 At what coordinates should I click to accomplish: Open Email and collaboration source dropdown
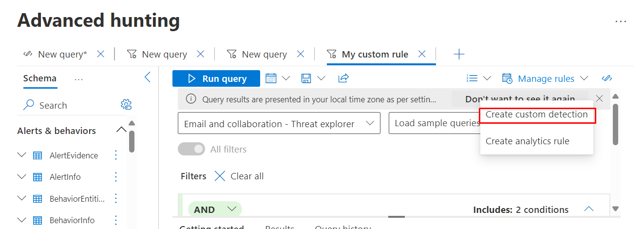(279, 124)
